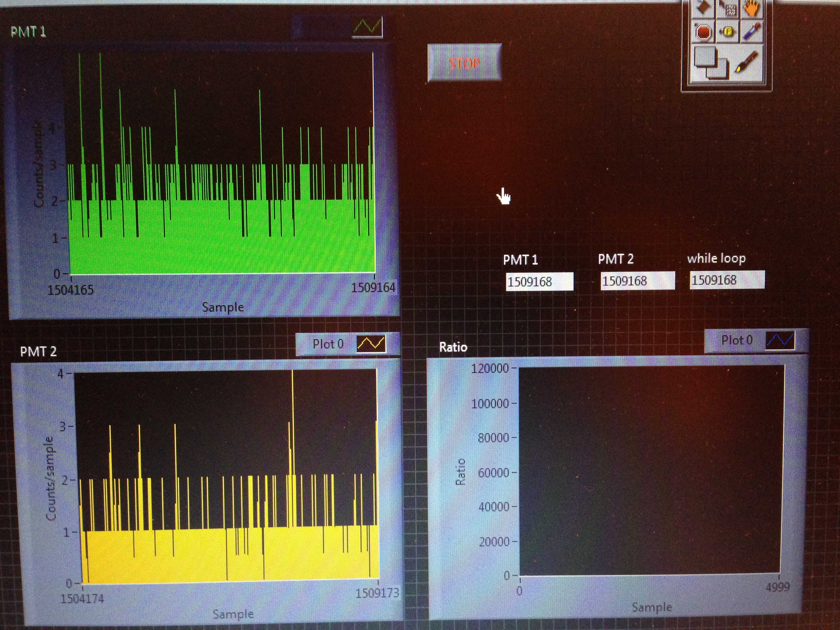Click the red STOP button
The height and width of the screenshot is (630, 840).
point(465,63)
